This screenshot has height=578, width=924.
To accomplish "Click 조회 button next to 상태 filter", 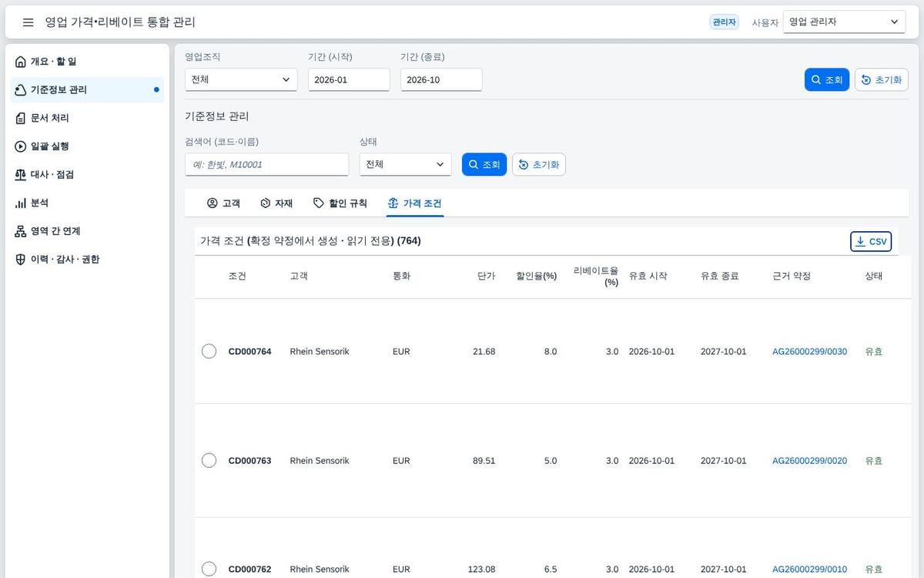I will [x=484, y=164].
